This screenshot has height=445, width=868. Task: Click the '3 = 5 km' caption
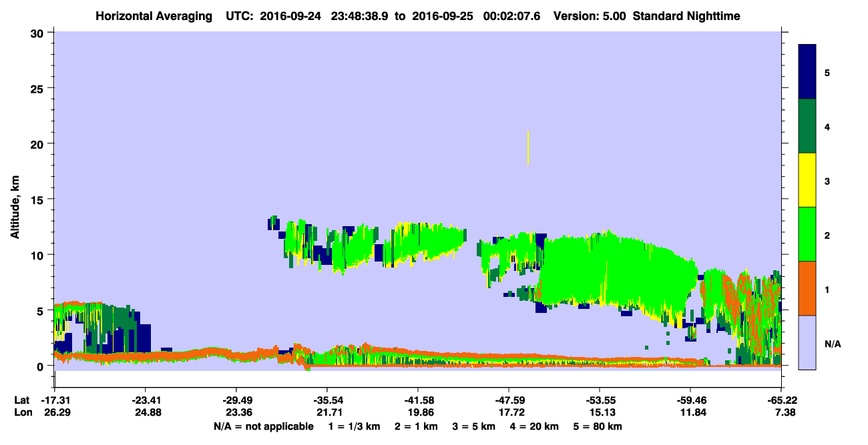474,426
